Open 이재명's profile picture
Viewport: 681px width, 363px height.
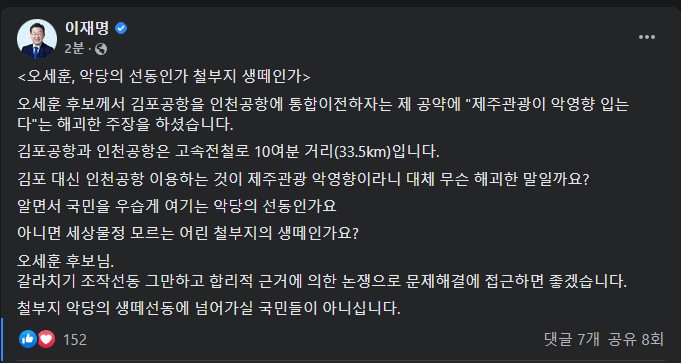coord(37,39)
